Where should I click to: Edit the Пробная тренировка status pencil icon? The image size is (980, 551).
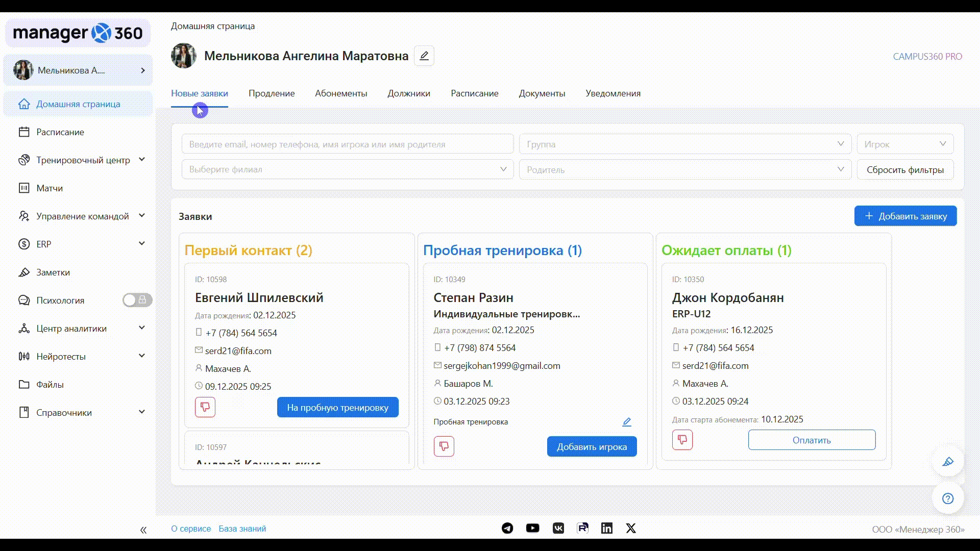pyautogui.click(x=627, y=422)
